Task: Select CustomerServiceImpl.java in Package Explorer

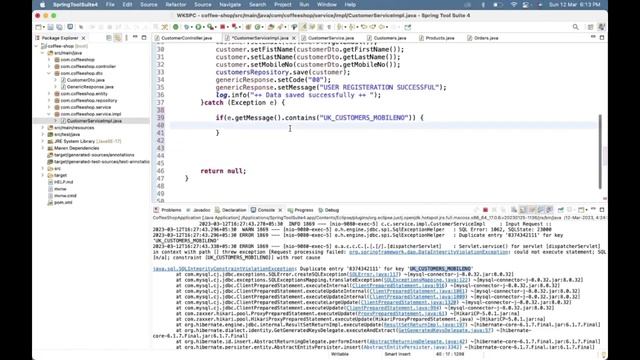Action: 94,121
